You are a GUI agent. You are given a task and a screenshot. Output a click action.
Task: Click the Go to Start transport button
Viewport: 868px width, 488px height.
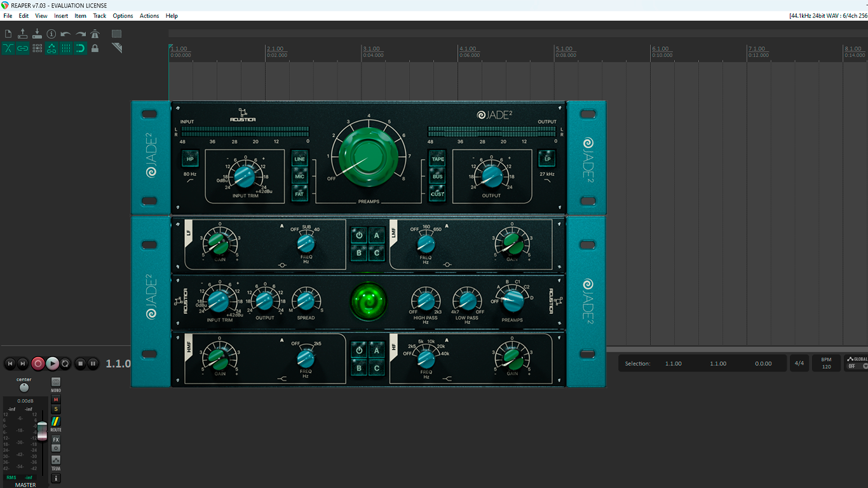10,363
